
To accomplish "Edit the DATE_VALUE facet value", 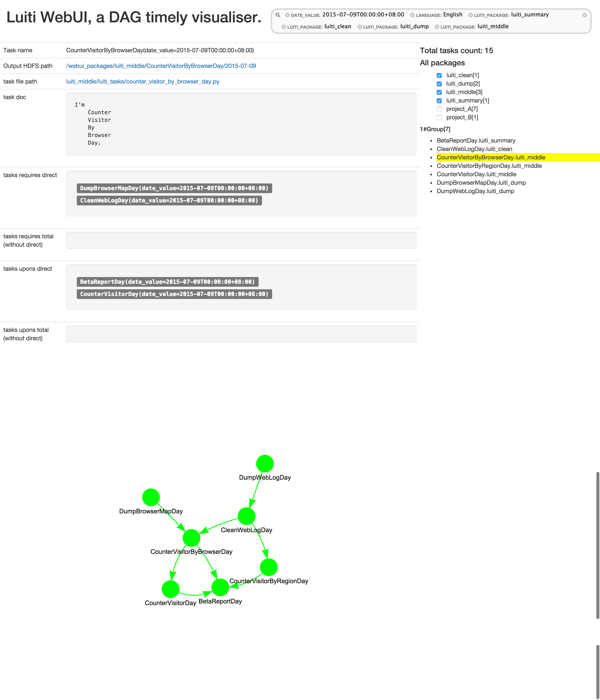I will coord(363,15).
